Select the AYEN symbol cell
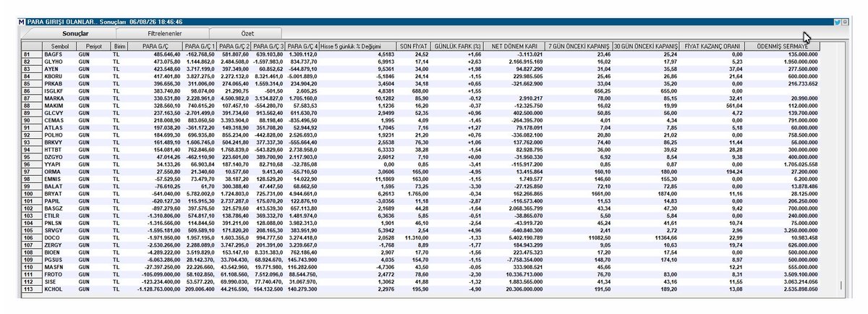The width and height of the screenshot is (868, 314). pyautogui.click(x=59, y=69)
